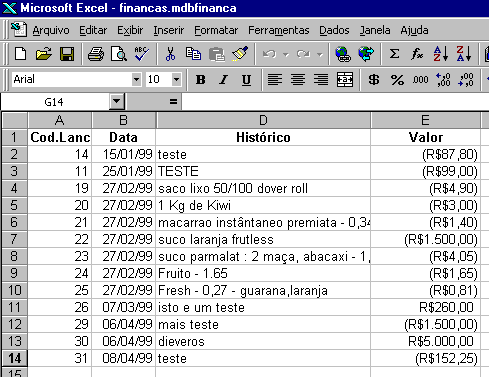489x377 pixels.
Task: Select column D header
Action: click(263, 120)
